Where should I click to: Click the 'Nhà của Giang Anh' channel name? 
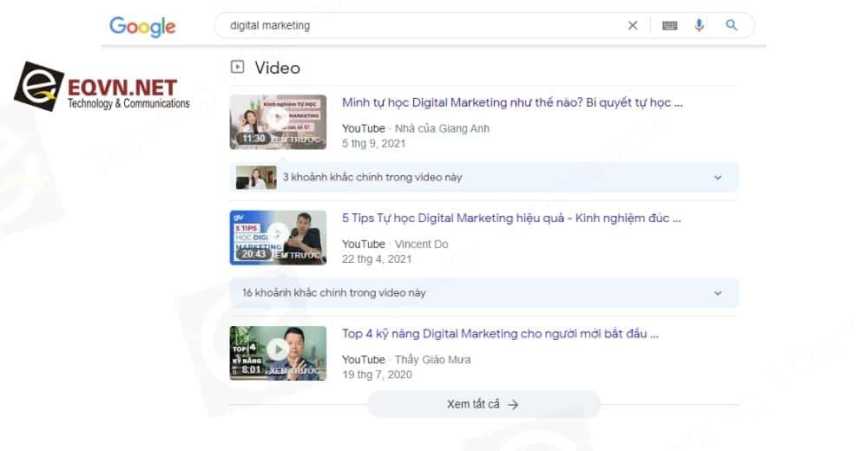tap(442, 128)
